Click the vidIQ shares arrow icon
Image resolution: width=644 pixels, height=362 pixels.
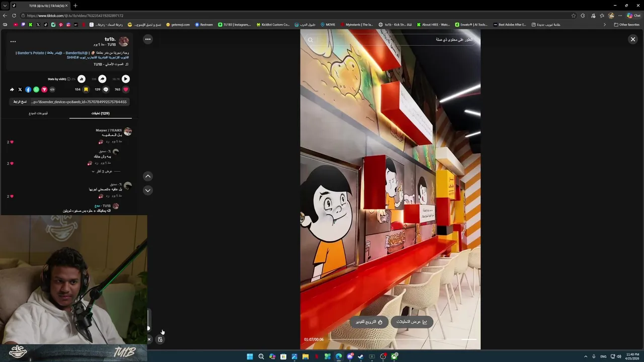(102, 79)
